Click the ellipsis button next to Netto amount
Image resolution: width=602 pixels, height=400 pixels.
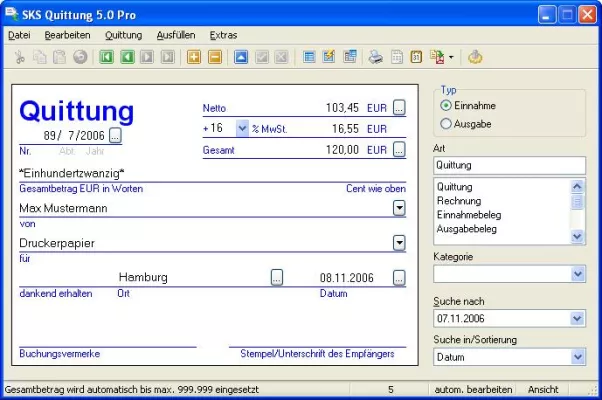click(399, 106)
